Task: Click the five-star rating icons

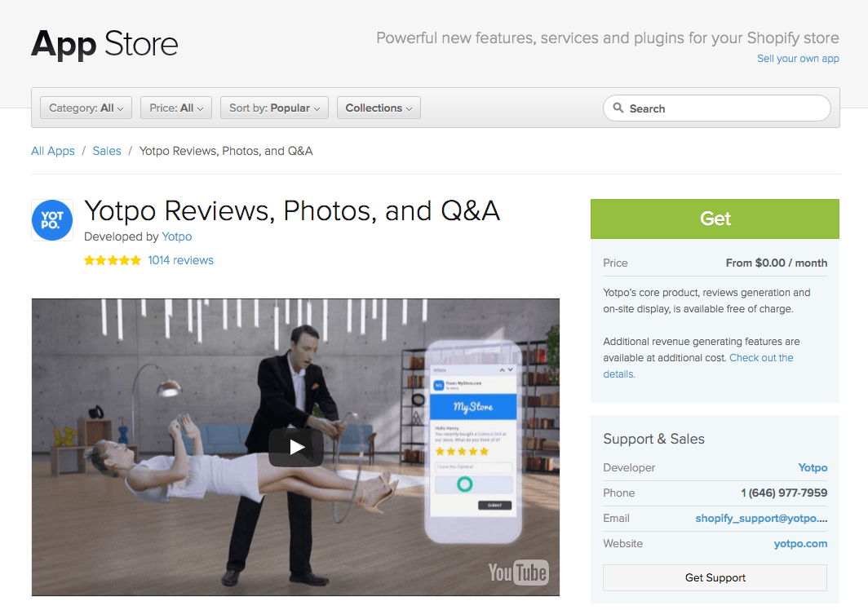Action: coord(113,261)
